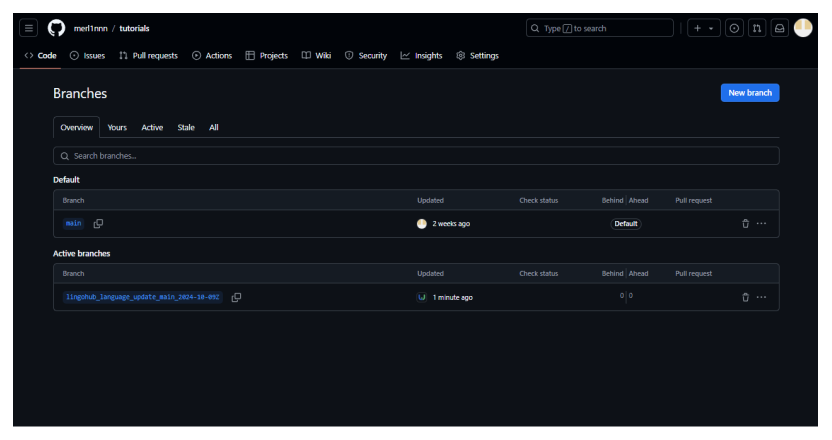Image resolution: width=832 pixels, height=440 pixels.
Task: Open the Projects tab
Action: 267,56
